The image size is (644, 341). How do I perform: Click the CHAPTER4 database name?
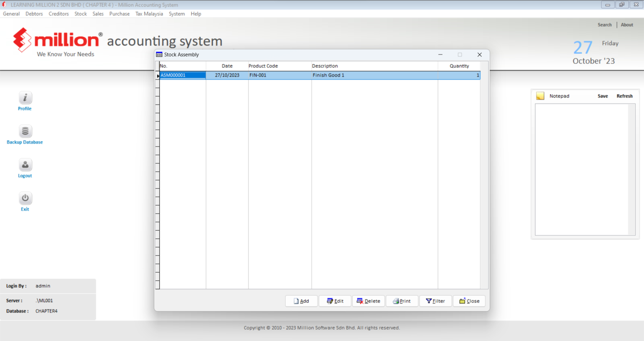point(47,311)
